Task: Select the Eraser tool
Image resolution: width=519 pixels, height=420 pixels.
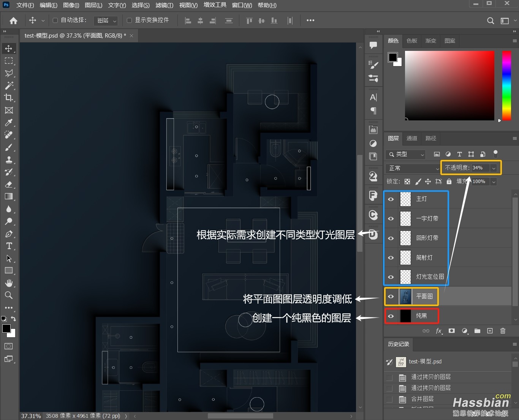Action: 9,184
